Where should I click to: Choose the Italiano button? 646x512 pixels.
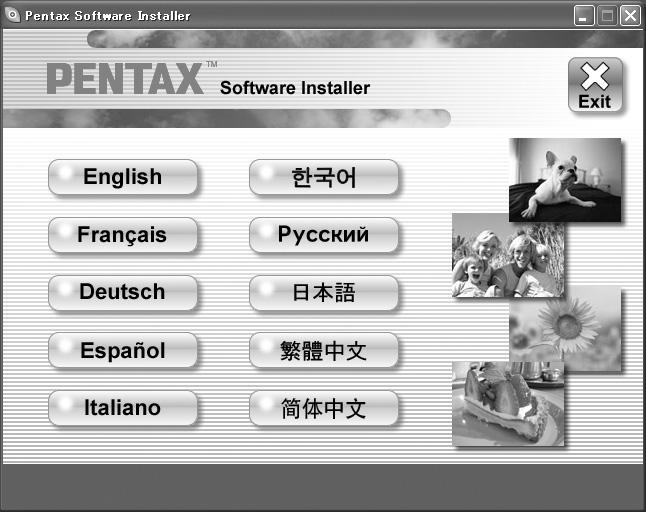(123, 408)
